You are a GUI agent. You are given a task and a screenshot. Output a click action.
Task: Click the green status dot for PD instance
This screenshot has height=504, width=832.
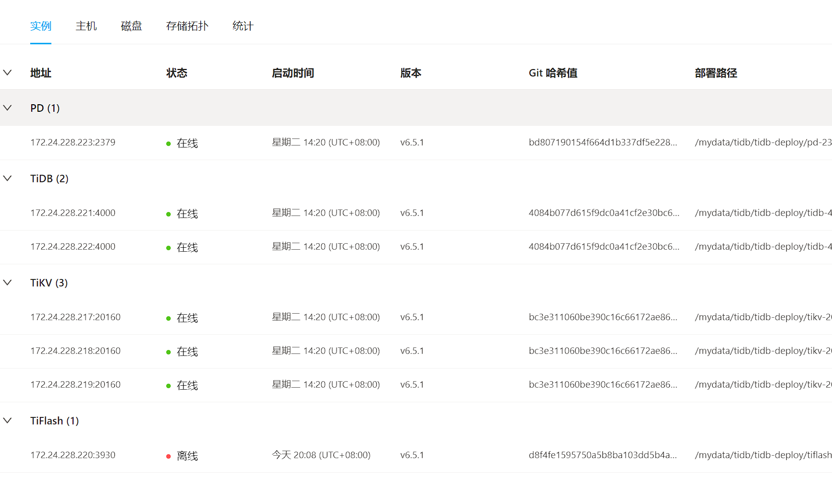coord(169,144)
